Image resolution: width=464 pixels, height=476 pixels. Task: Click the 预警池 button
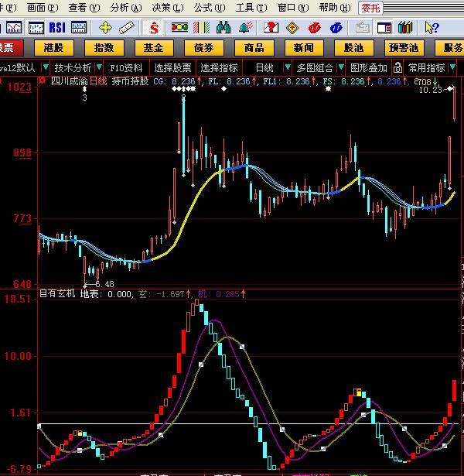coord(403,48)
